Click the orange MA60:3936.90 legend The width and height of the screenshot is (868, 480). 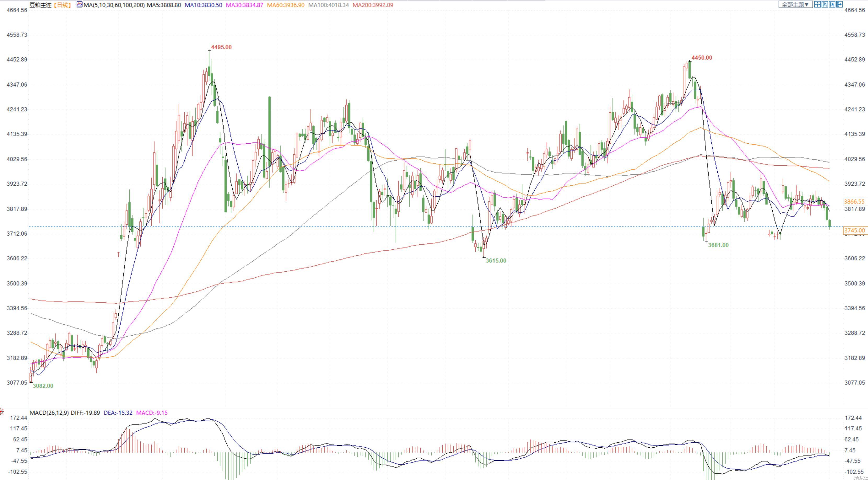tap(285, 5)
